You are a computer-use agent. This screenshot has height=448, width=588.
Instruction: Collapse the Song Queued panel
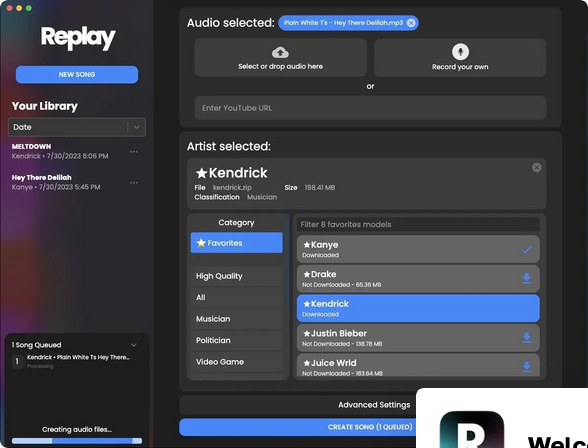134,345
